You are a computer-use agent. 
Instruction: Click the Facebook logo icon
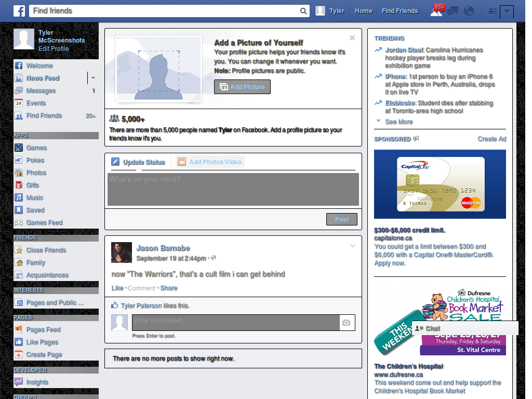[19, 11]
